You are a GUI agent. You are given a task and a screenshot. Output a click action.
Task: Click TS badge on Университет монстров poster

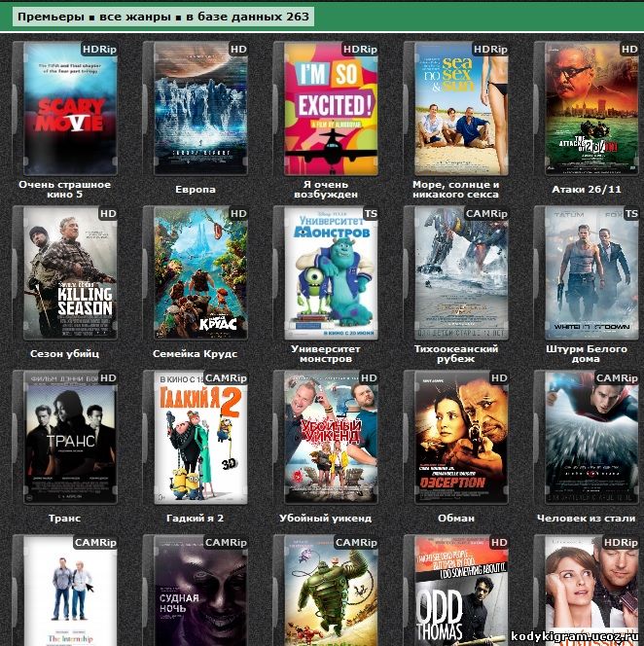(x=371, y=213)
